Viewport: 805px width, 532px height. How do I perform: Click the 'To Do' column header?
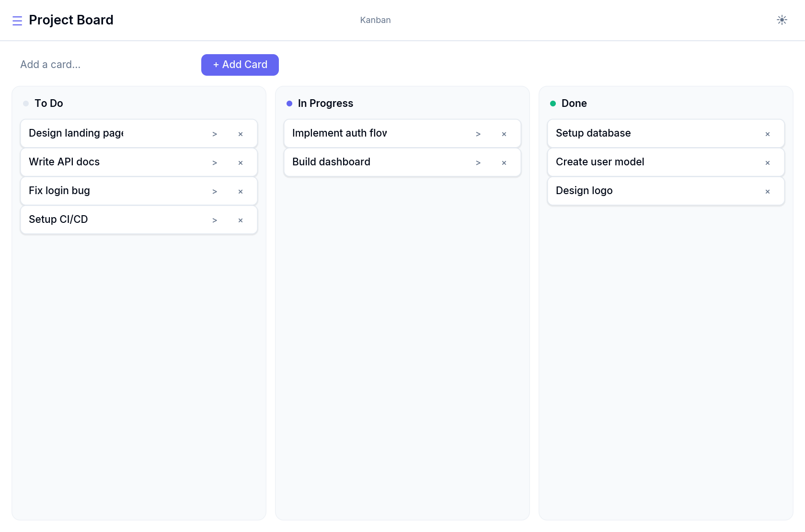[49, 104]
